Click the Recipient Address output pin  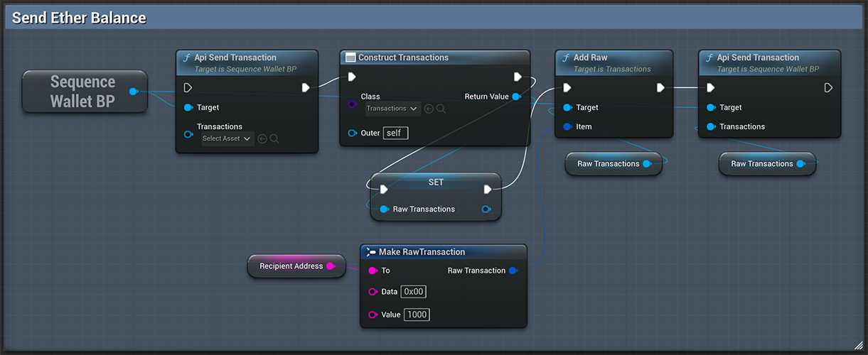[x=331, y=266]
